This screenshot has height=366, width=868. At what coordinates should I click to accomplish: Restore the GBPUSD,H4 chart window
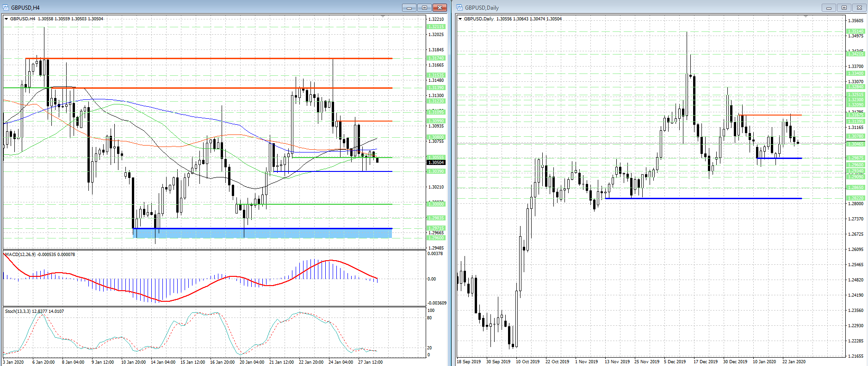pyautogui.click(x=424, y=7)
